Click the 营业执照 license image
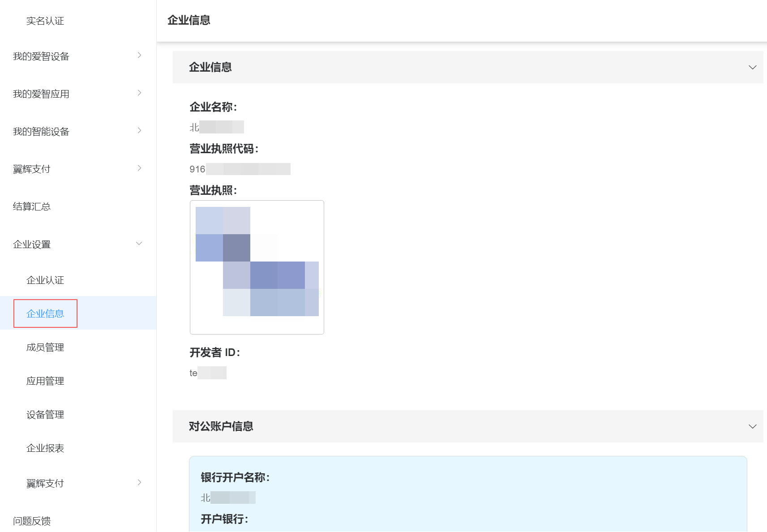Screen dimensions: 767x532 pyautogui.click(x=257, y=267)
